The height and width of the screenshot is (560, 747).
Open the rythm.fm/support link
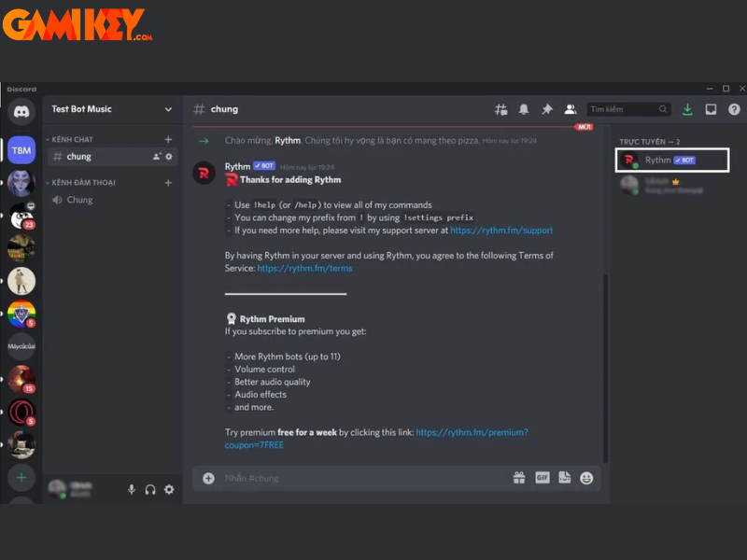click(x=501, y=231)
